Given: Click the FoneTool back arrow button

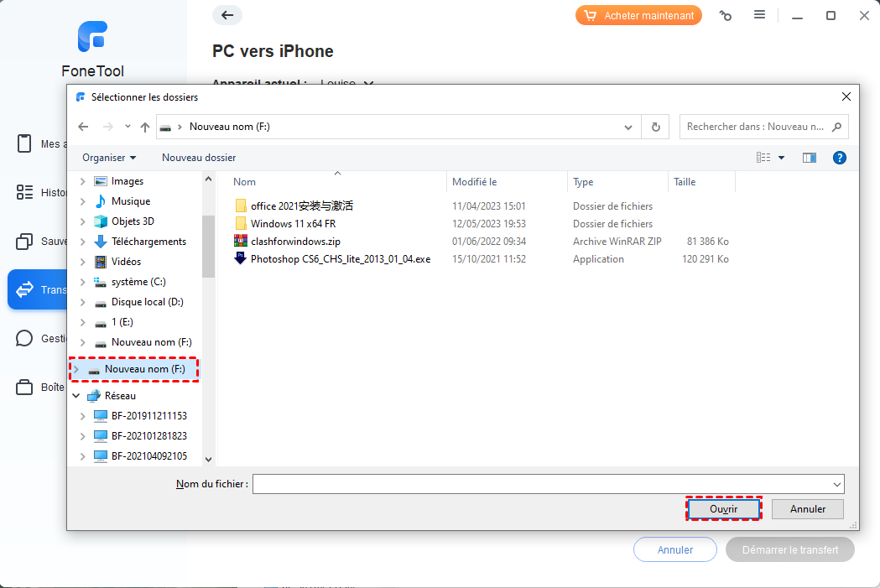Looking at the screenshot, I should click(x=227, y=15).
